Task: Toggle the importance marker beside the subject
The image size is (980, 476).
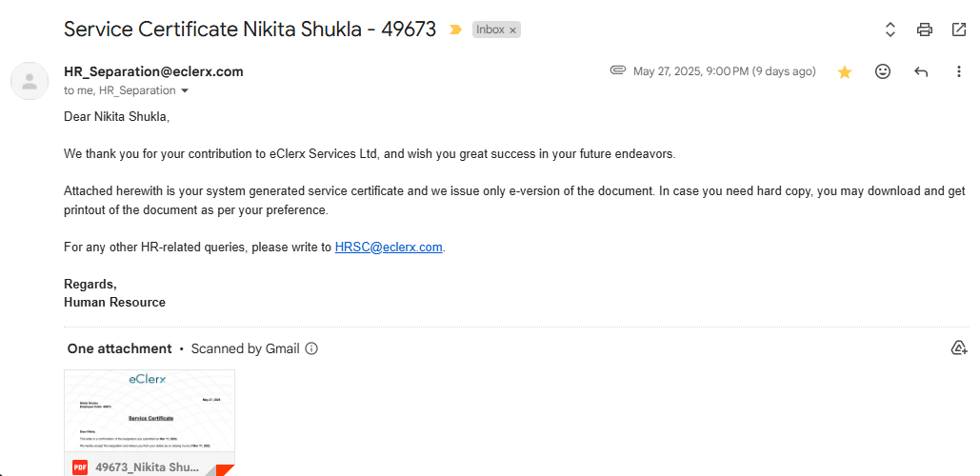Action: (x=455, y=30)
